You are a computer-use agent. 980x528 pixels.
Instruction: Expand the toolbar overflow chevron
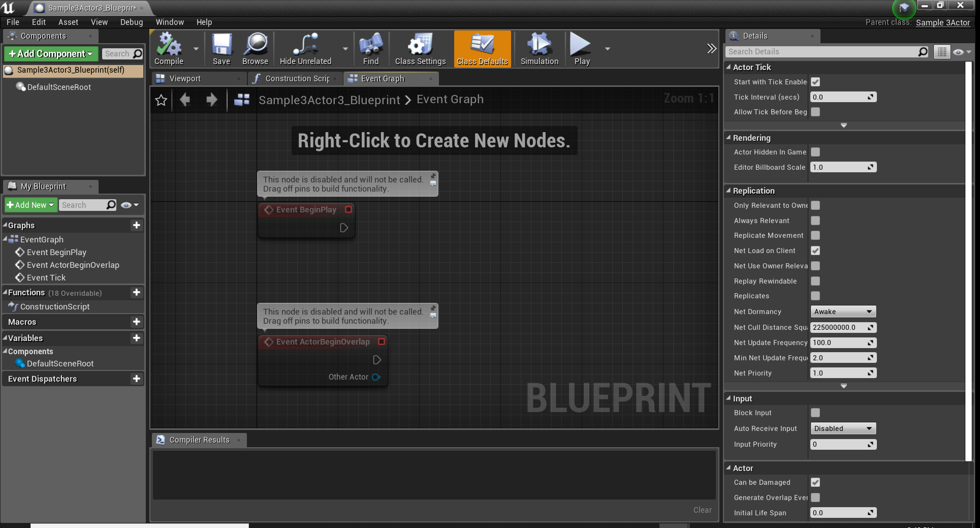pyautogui.click(x=711, y=49)
